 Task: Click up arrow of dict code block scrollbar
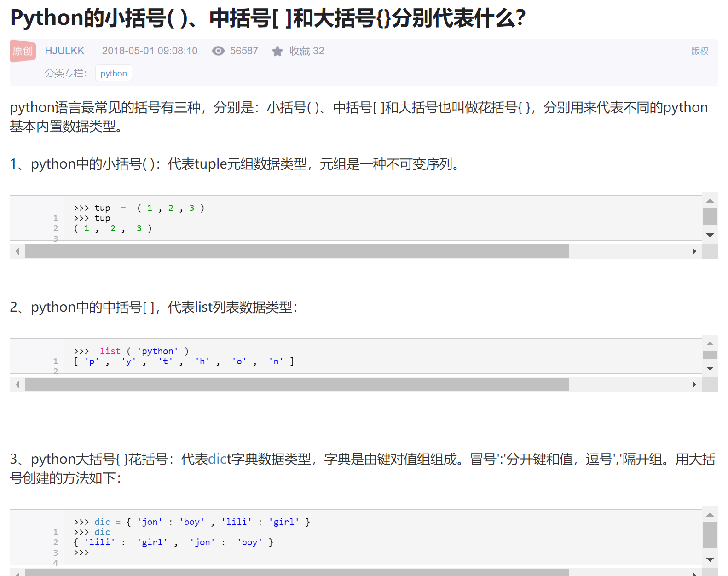710,515
